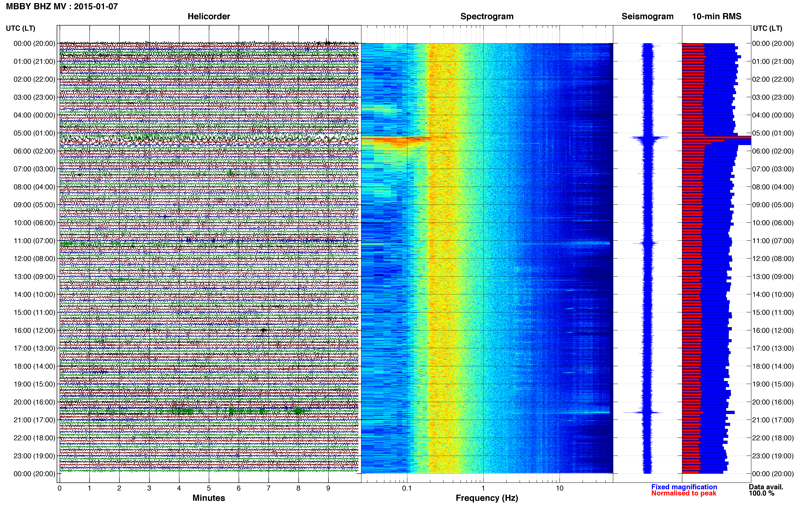The width and height of the screenshot is (812, 508).
Task: Click the seismogram spike near 20:30
Action: pyautogui.click(x=643, y=412)
